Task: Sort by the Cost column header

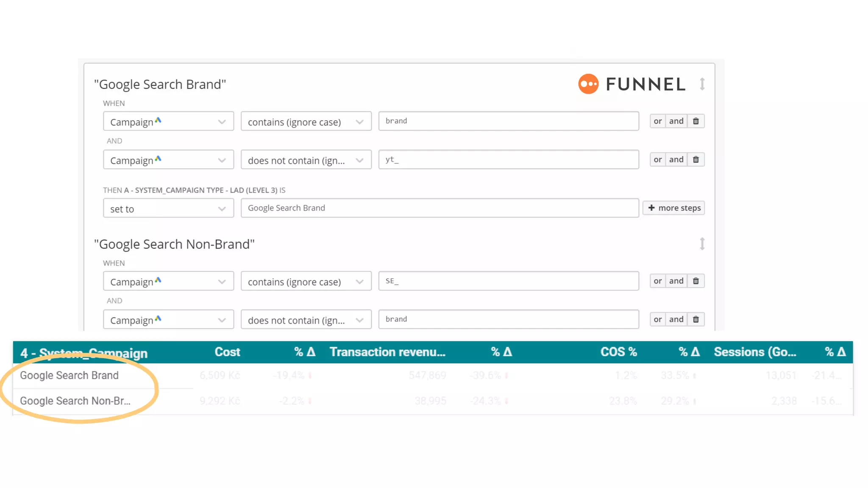Action: [x=227, y=352]
